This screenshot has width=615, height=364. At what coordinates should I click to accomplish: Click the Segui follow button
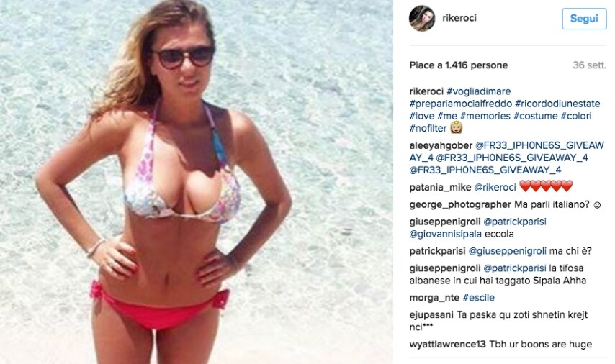584,19
